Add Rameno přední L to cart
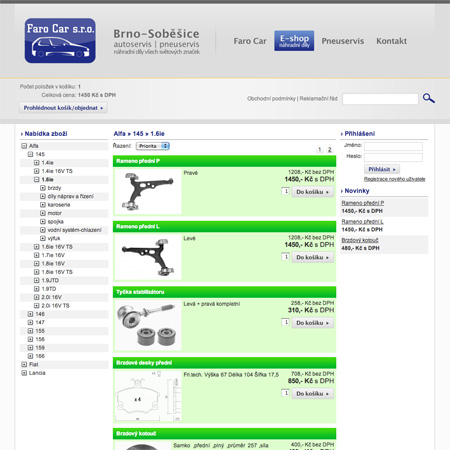This screenshot has width=450, height=450. 312,257
